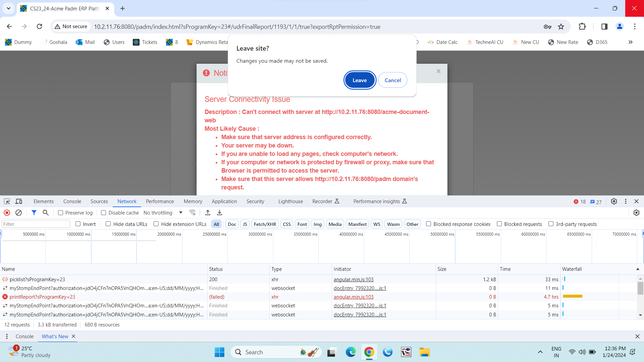Click the browser back arrow

(x=9, y=26)
